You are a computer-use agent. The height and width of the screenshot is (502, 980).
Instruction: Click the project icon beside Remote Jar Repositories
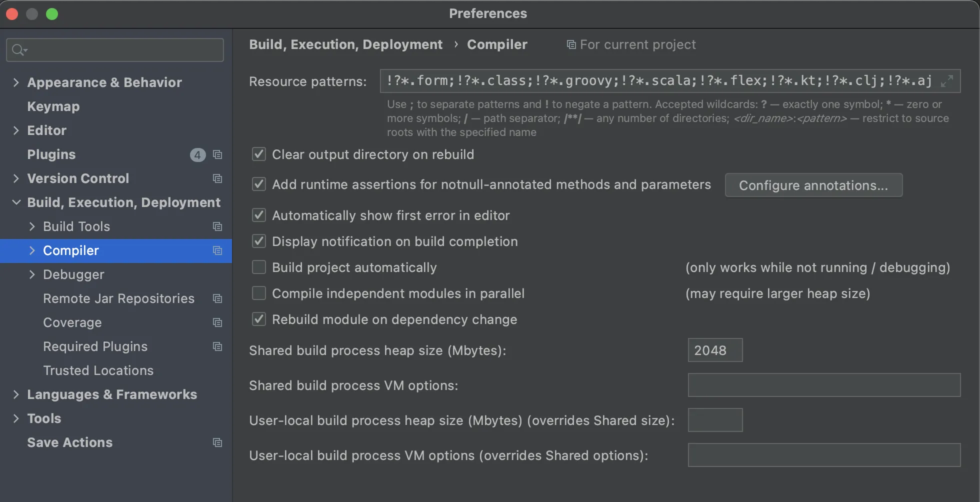pyautogui.click(x=217, y=298)
